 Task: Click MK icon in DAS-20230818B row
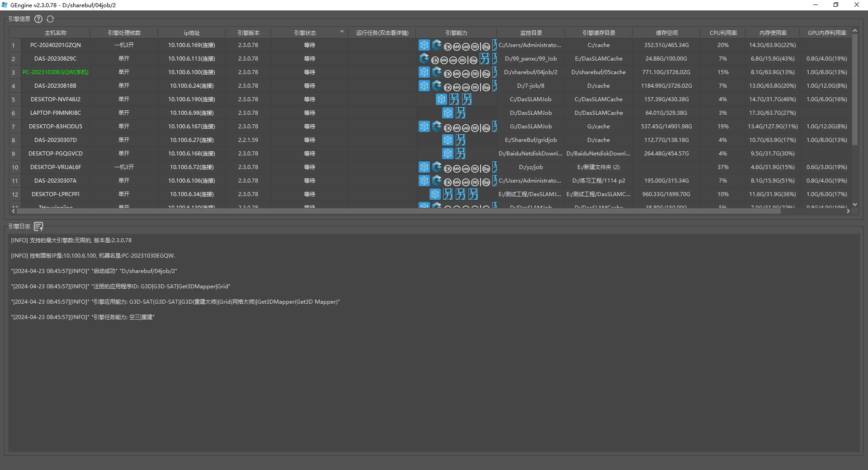[457, 87]
